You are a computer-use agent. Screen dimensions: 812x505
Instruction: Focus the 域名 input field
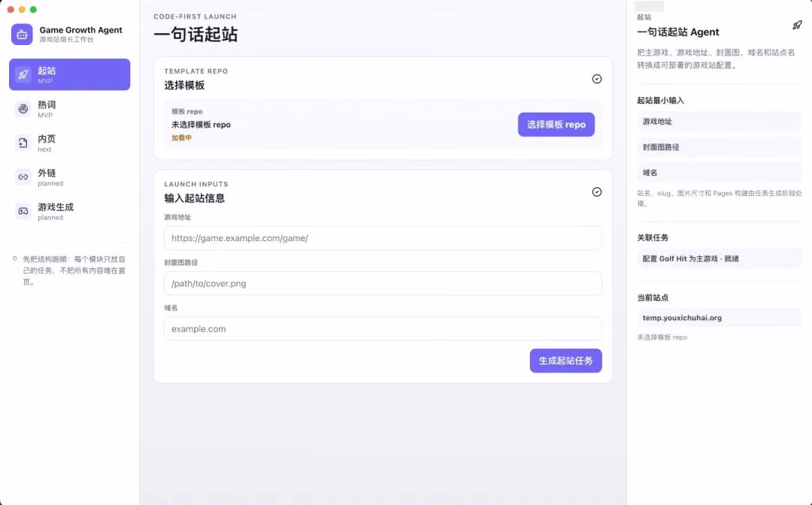coord(383,328)
